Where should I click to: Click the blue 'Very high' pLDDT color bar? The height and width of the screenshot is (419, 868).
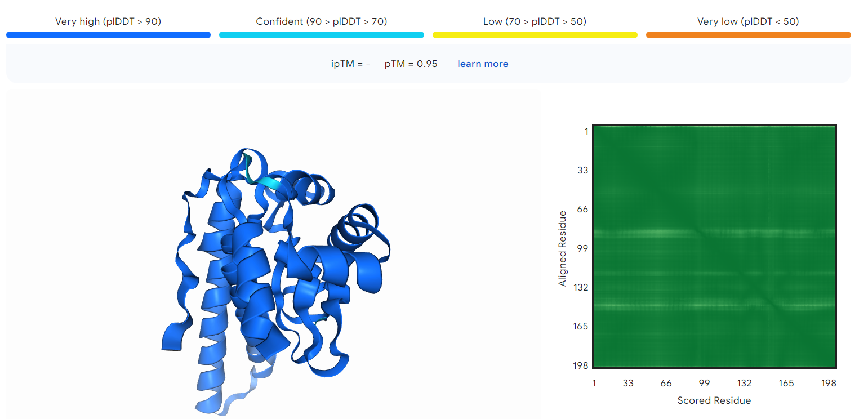click(x=108, y=35)
